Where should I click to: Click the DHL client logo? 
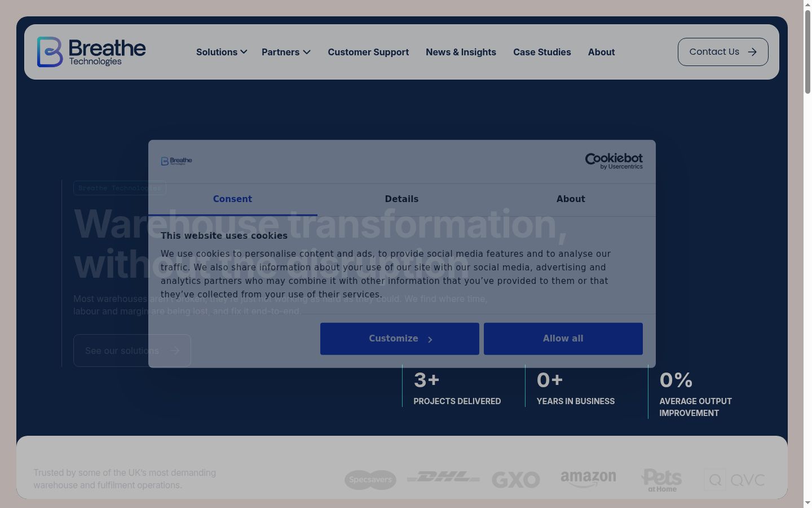443,478
